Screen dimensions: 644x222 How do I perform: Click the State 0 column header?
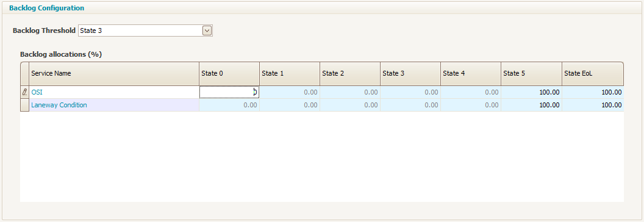tap(229, 74)
